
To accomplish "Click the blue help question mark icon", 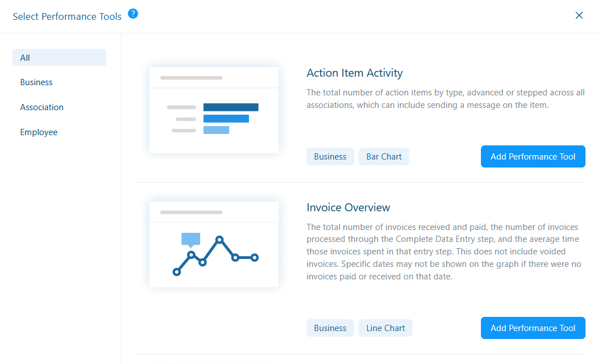I will pyautogui.click(x=133, y=14).
